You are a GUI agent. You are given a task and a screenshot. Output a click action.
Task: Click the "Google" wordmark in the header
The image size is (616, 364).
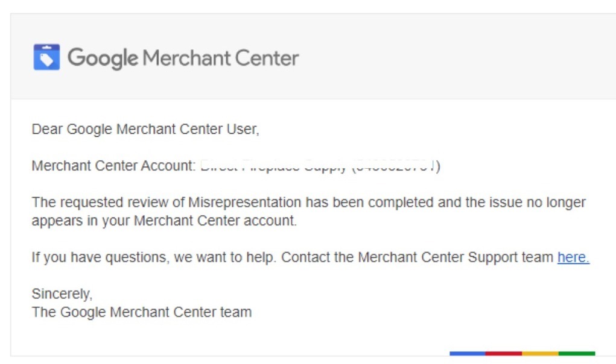coord(103,58)
